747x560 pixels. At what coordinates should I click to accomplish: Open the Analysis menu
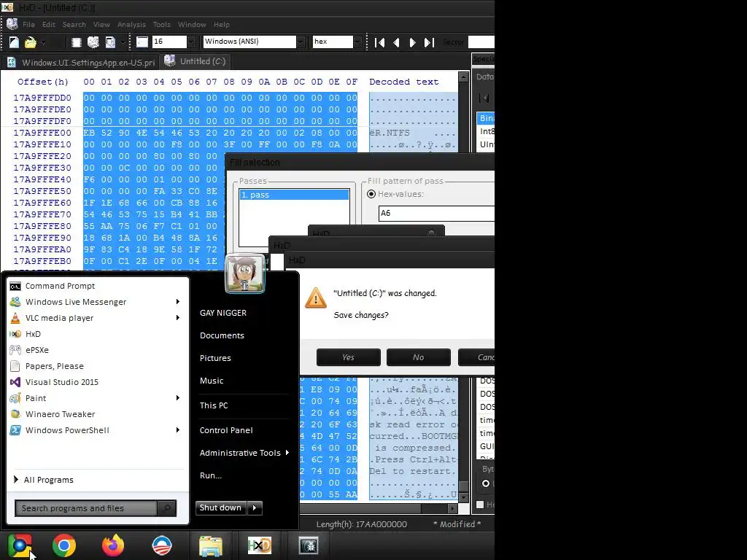click(x=131, y=24)
